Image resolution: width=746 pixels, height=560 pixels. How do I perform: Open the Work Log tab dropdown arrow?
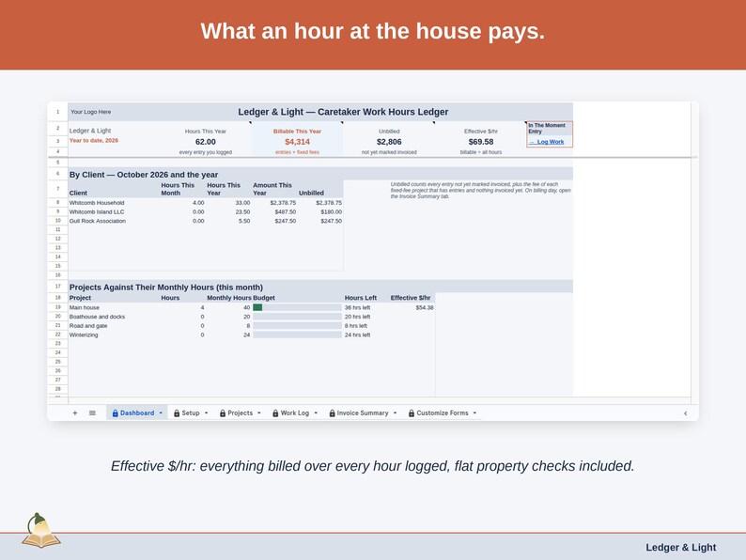pyautogui.click(x=316, y=413)
